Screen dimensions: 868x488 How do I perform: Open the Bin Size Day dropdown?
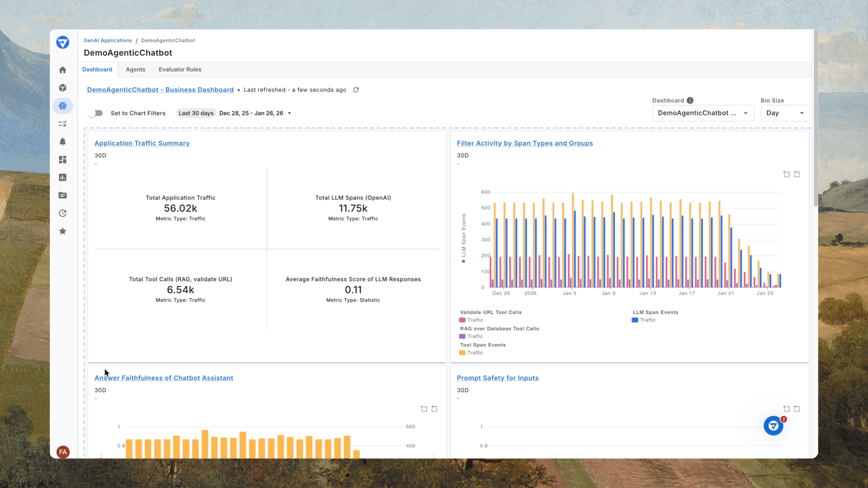click(785, 113)
